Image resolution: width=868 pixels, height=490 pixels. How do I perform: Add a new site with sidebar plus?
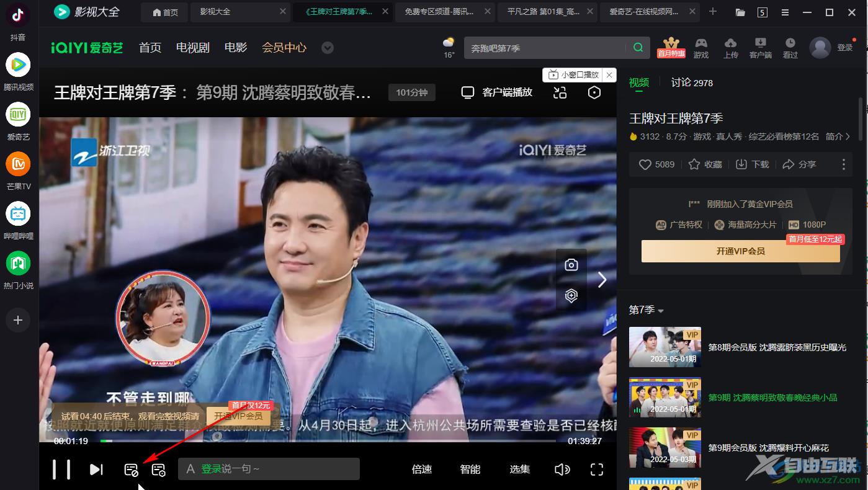[x=18, y=320]
